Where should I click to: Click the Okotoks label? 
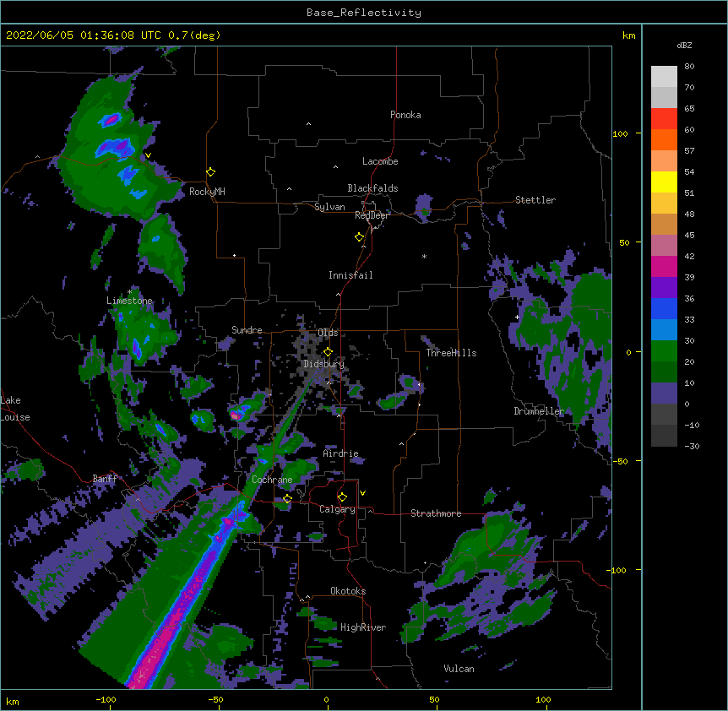pyautogui.click(x=348, y=591)
